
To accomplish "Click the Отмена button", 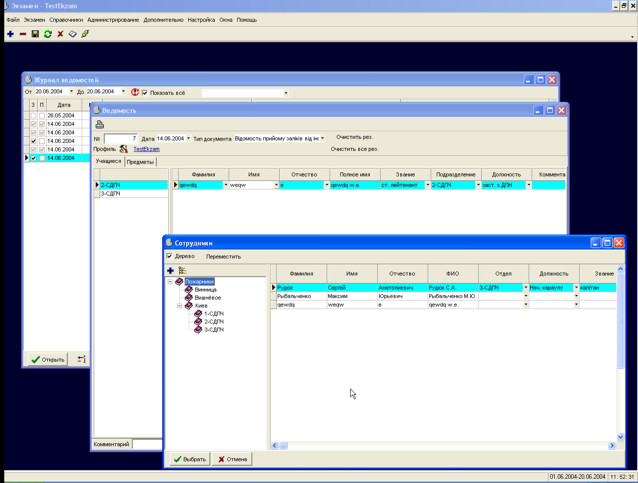I will pos(231,459).
